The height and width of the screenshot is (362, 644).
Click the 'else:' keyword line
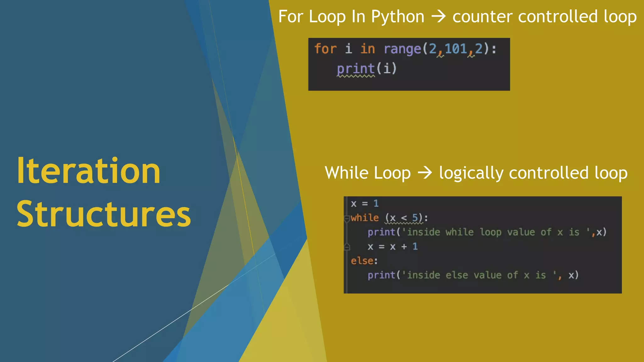tap(364, 261)
